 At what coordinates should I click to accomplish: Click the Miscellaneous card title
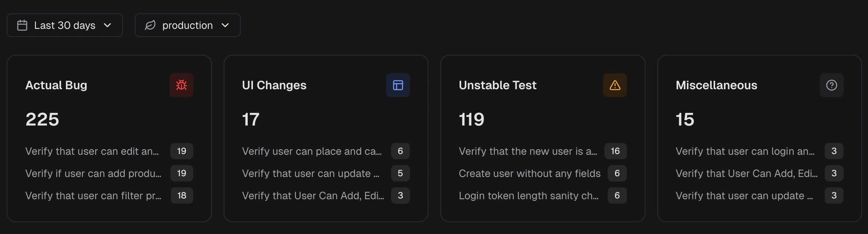[716, 85]
